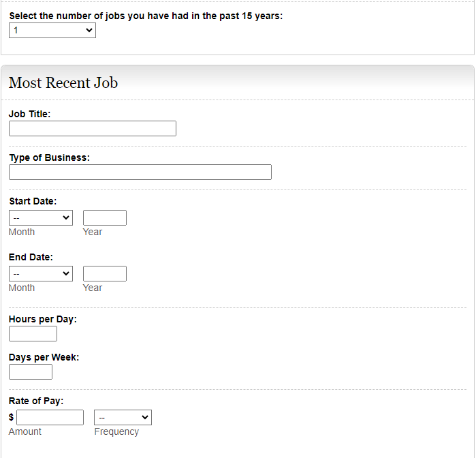Click the "Start Date:" label text
The image size is (476, 458).
[x=33, y=201]
